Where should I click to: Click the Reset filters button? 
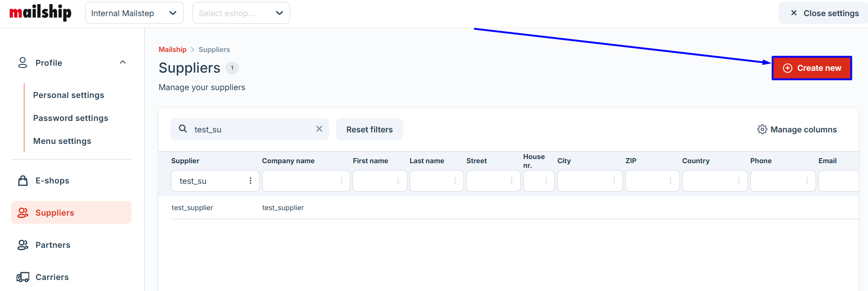(x=369, y=130)
